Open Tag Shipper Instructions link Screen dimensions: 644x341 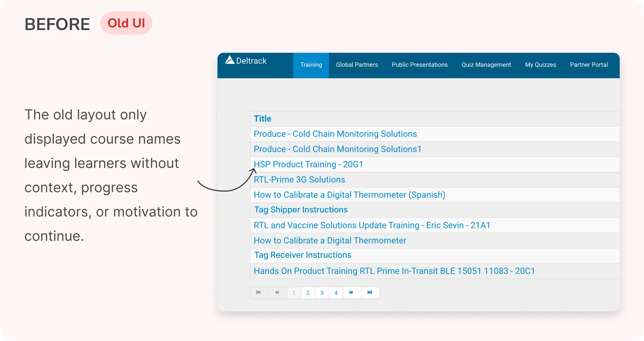[301, 210]
